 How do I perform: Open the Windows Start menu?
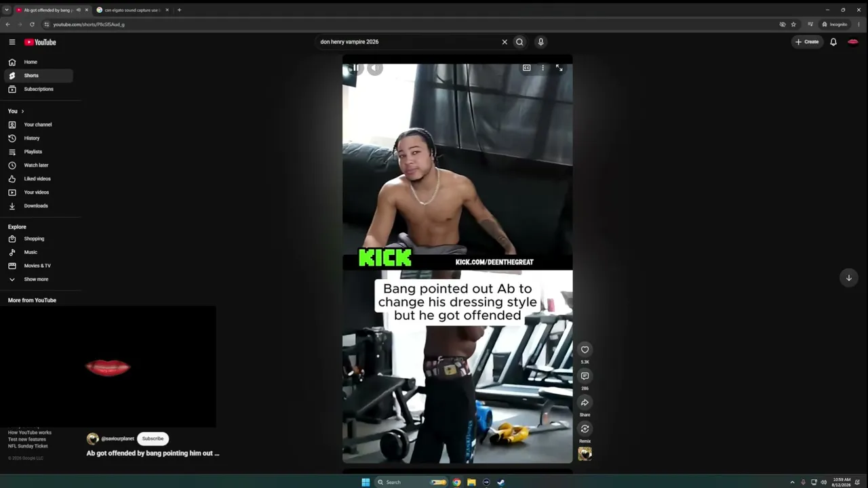(366, 483)
